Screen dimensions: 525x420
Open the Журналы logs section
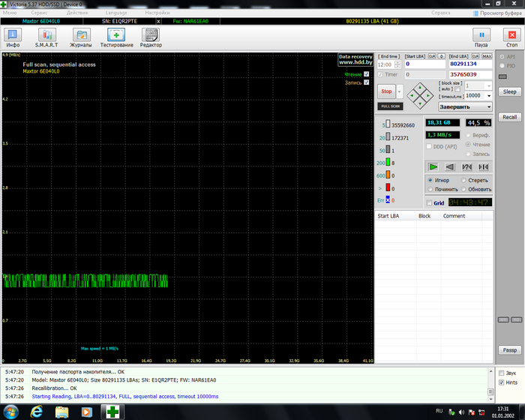click(x=81, y=37)
